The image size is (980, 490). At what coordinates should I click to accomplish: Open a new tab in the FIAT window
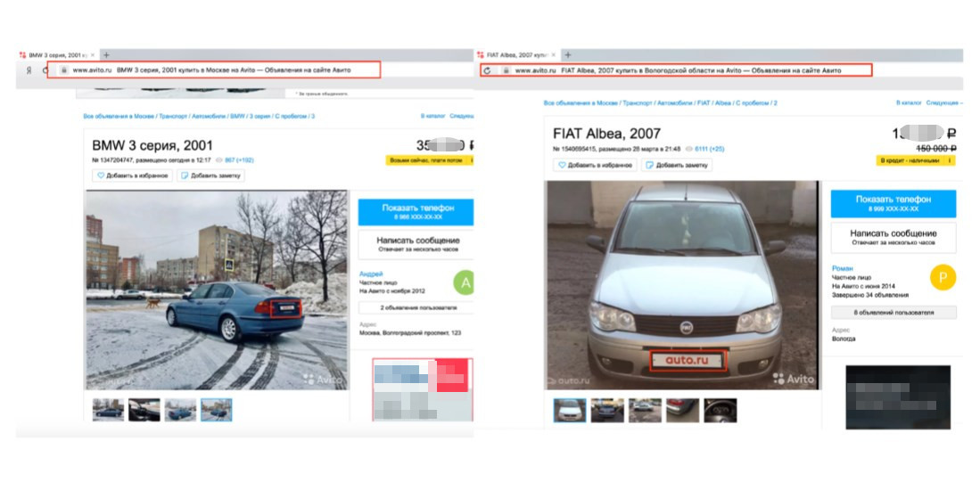click(567, 55)
